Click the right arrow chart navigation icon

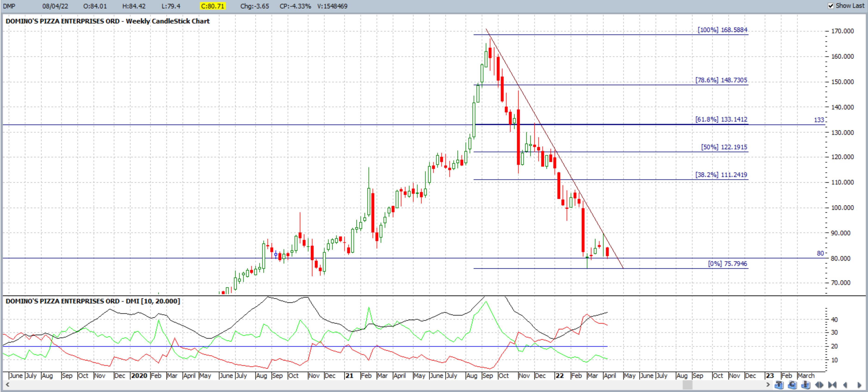point(859,385)
